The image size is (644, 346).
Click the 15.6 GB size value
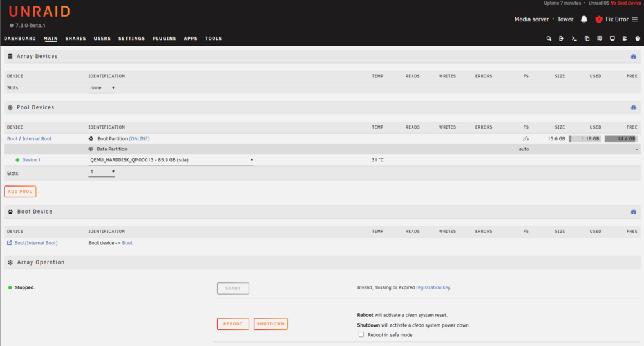pyautogui.click(x=556, y=139)
